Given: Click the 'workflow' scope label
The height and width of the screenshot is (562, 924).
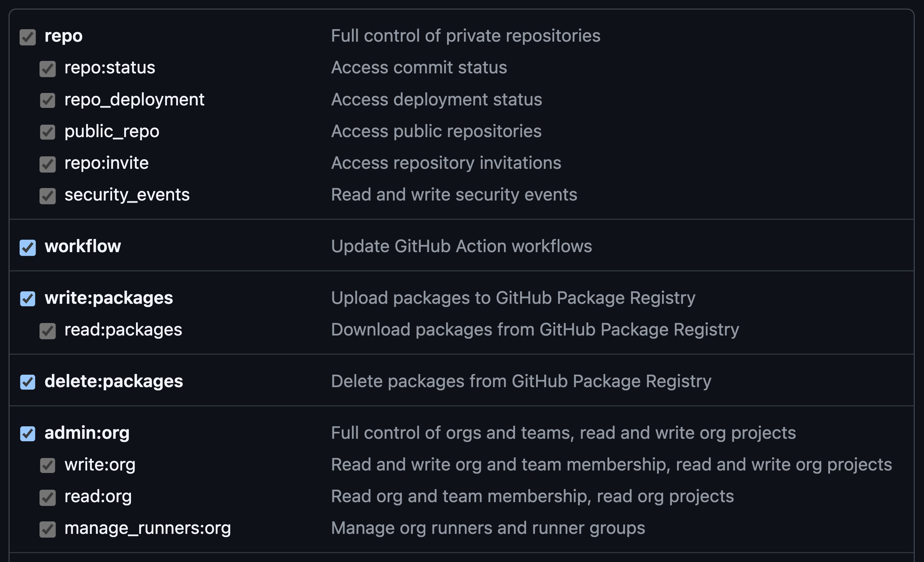Looking at the screenshot, I should click(83, 246).
